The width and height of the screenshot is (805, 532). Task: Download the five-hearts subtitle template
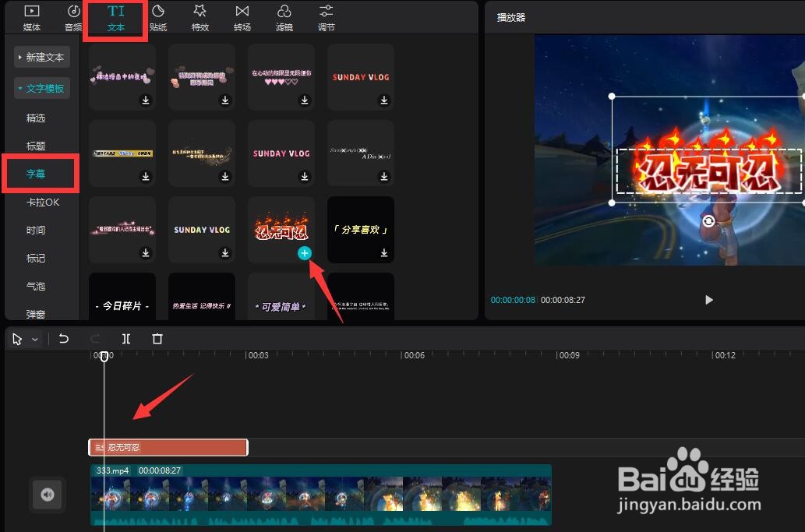(x=305, y=100)
